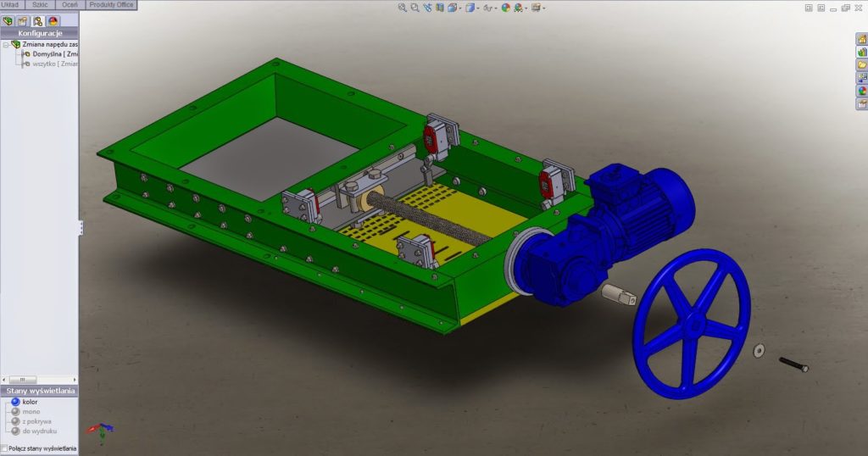Open the View Orientation dropdown arrow

tap(460, 8)
